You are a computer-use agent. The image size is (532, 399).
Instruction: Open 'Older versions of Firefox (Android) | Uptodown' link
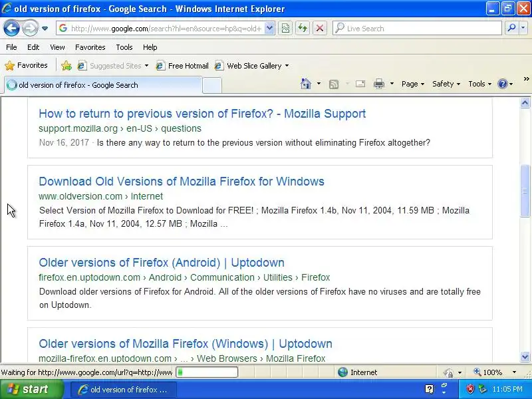coord(162,263)
